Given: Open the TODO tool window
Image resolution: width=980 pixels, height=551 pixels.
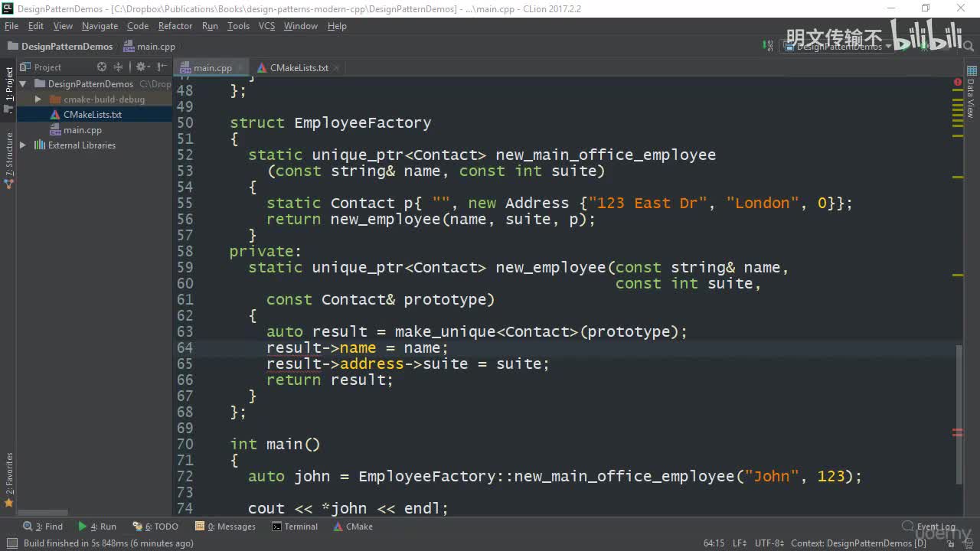Looking at the screenshot, I should coord(155,527).
